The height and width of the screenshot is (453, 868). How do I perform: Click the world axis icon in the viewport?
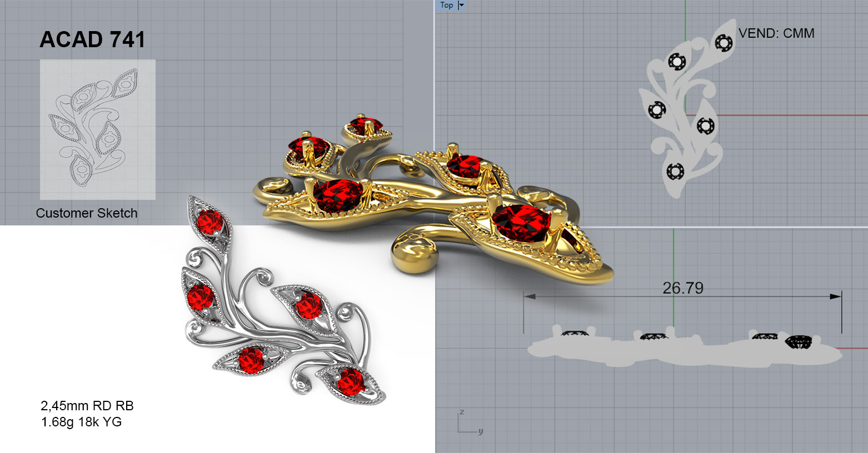(x=470, y=422)
